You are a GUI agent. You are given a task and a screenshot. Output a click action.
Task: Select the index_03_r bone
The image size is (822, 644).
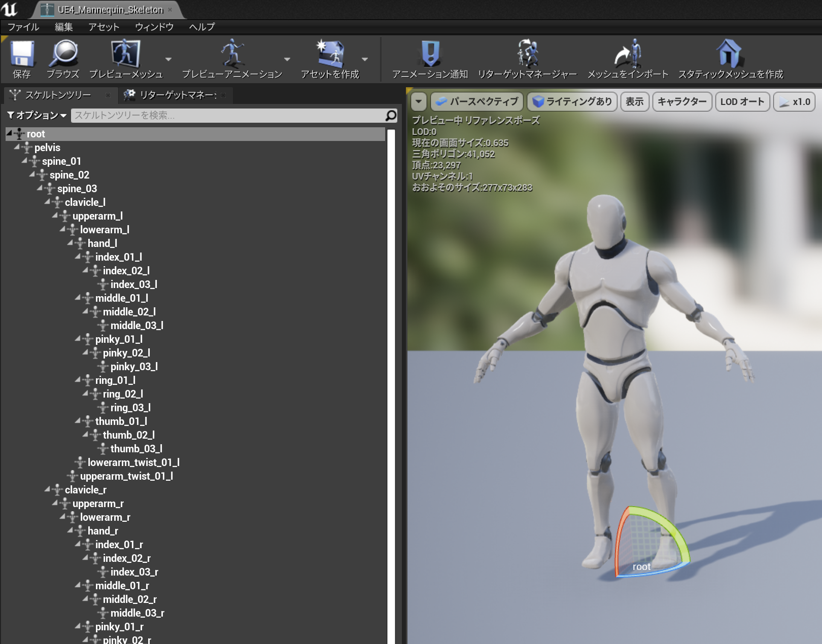(x=134, y=572)
